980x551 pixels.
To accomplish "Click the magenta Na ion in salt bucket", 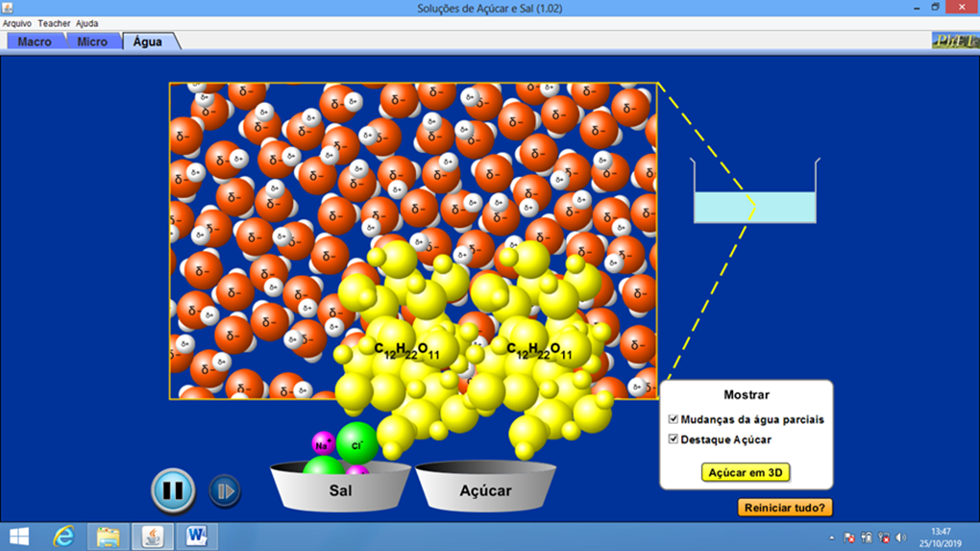I will tap(322, 444).
